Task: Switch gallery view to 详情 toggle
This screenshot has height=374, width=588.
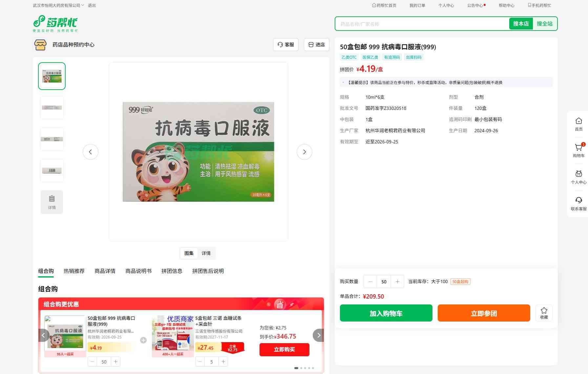Action: click(206, 253)
